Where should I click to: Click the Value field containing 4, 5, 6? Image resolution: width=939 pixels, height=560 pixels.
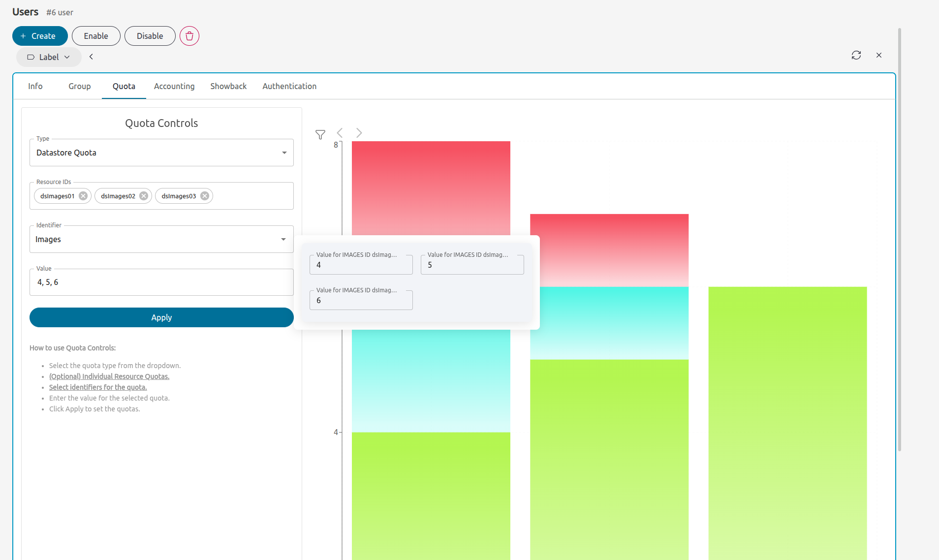coord(161,282)
